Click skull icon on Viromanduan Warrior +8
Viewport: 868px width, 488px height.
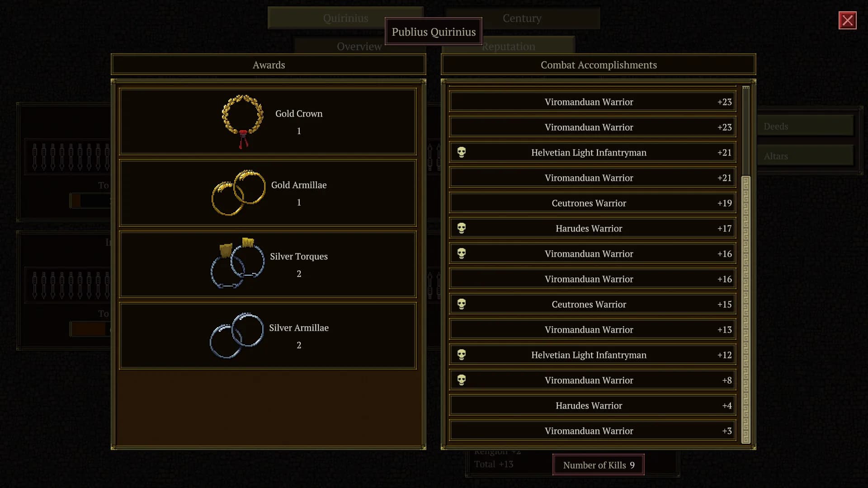(461, 380)
